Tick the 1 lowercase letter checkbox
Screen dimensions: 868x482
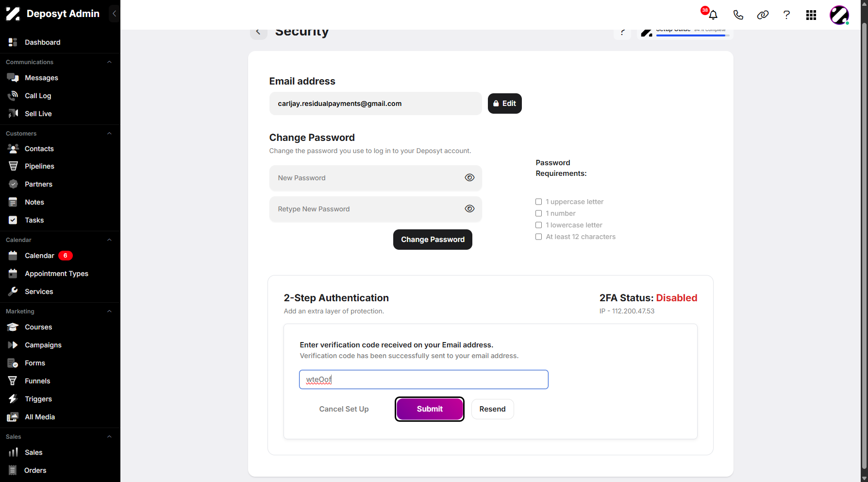click(538, 225)
